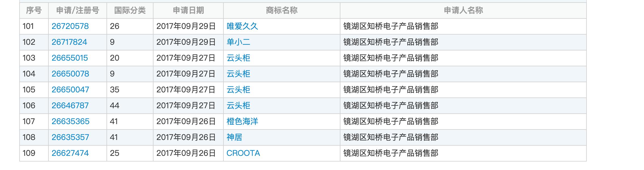The image size is (644, 170).
Task: Open registration link 26655015
Action: [70, 58]
